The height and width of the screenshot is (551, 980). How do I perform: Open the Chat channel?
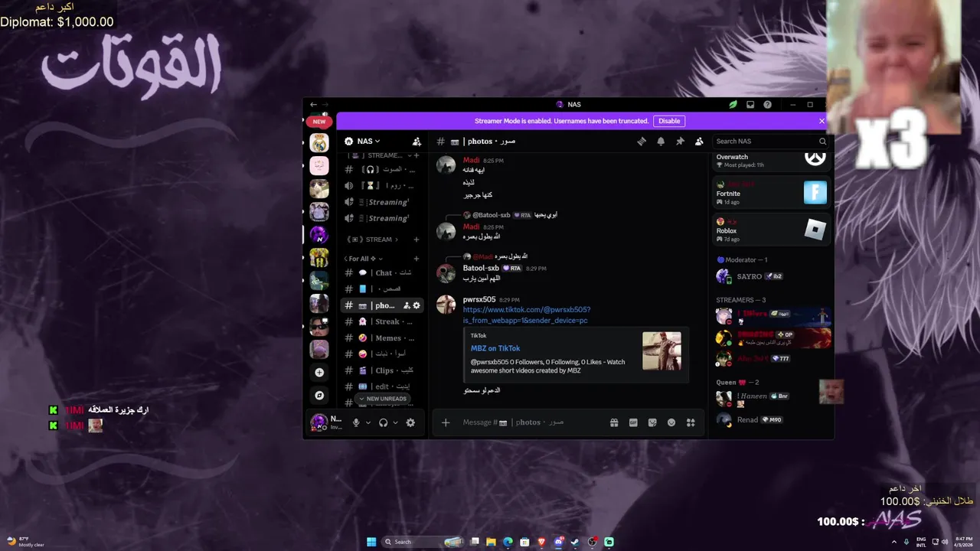[x=381, y=272]
